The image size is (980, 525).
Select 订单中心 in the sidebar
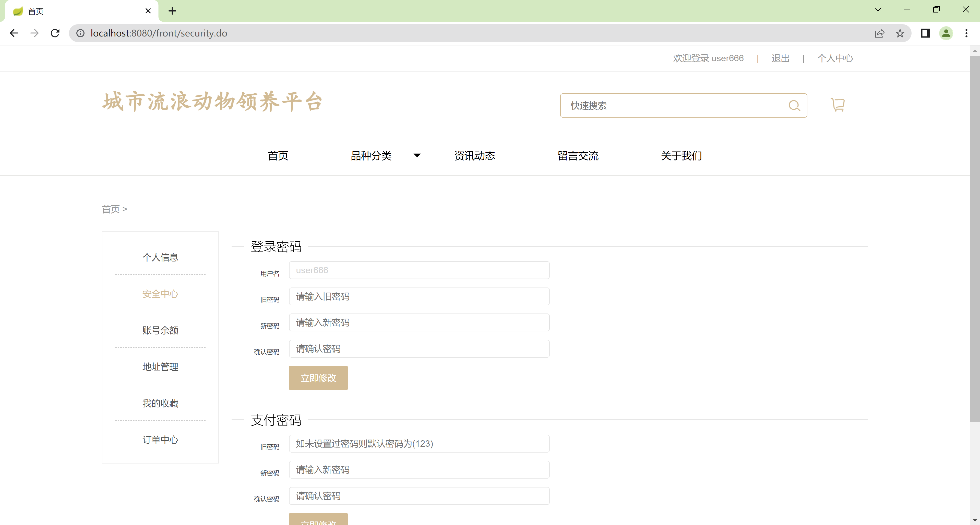point(160,440)
